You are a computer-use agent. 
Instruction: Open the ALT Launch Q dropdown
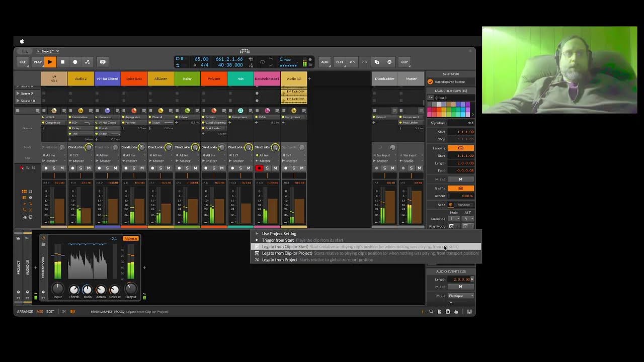[x=467, y=219]
